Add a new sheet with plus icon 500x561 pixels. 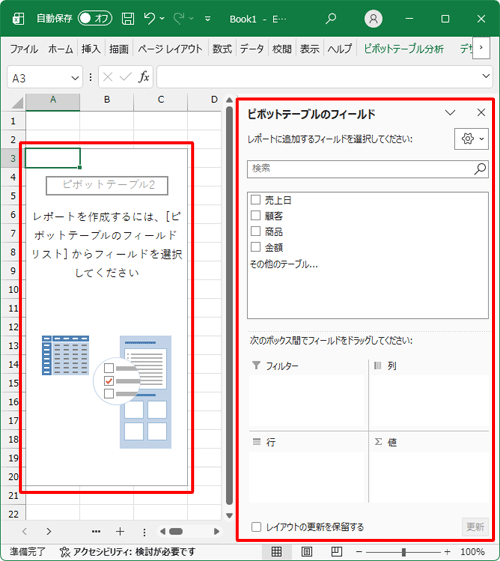coord(120,532)
